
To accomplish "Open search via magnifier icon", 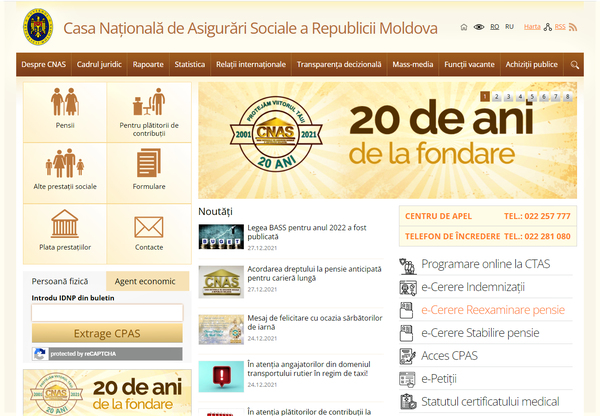I will [575, 65].
